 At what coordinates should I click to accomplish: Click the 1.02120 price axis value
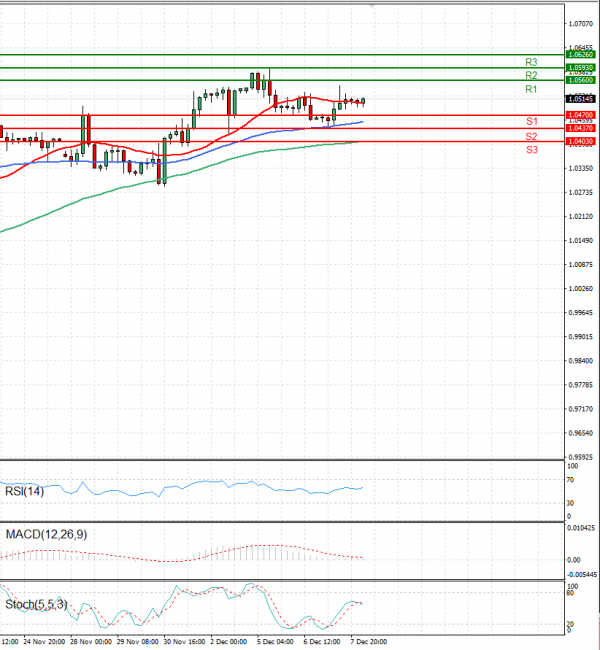click(581, 216)
